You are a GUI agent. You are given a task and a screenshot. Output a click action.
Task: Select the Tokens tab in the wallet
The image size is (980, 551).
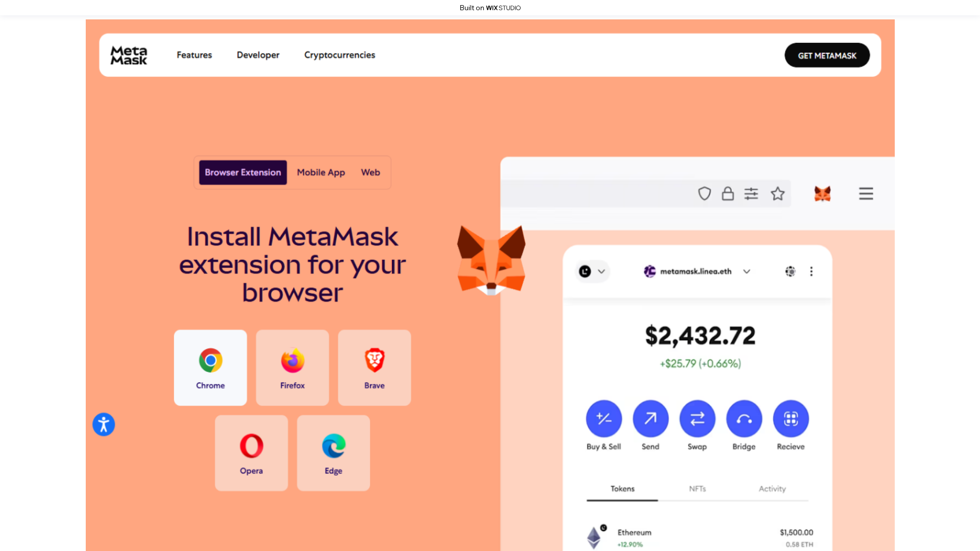[x=622, y=489]
